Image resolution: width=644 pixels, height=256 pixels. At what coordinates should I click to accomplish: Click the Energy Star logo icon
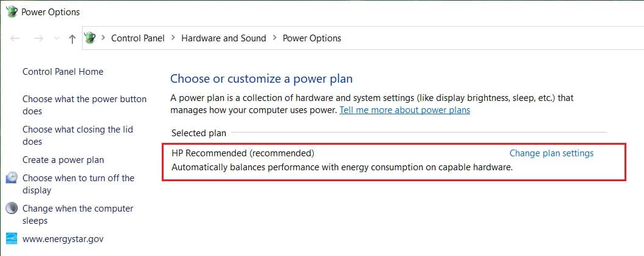(12, 238)
